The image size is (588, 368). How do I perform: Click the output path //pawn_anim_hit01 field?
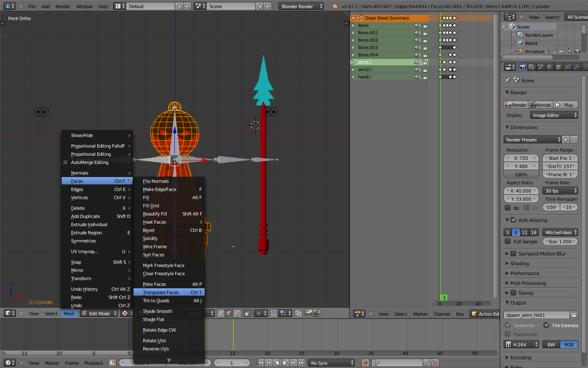(537, 315)
